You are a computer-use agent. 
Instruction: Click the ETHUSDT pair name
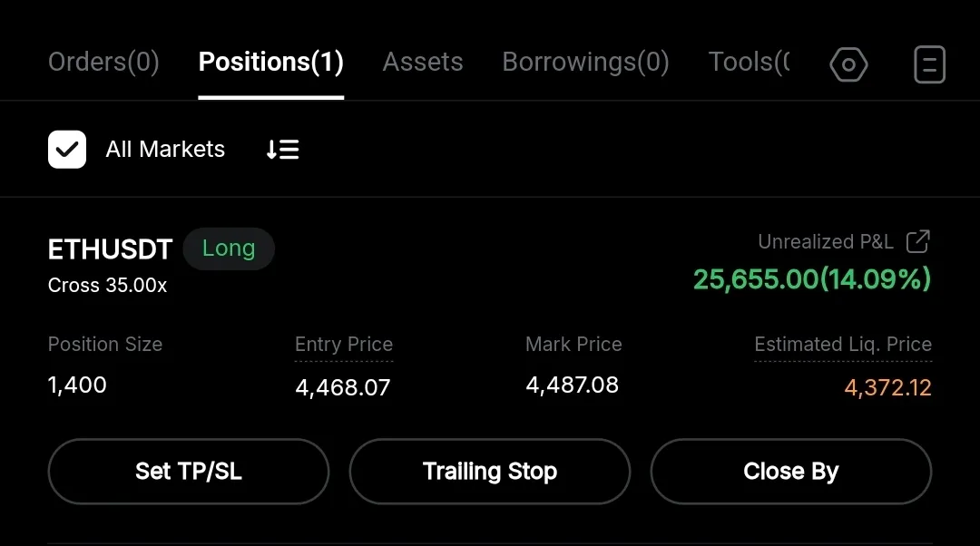pyautogui.click(x=110, y=249)
